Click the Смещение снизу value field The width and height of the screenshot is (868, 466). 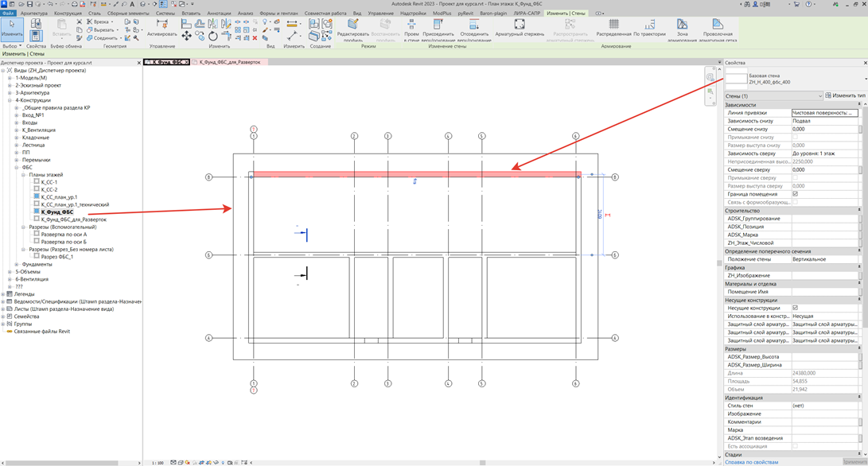(x=825, y=129)
